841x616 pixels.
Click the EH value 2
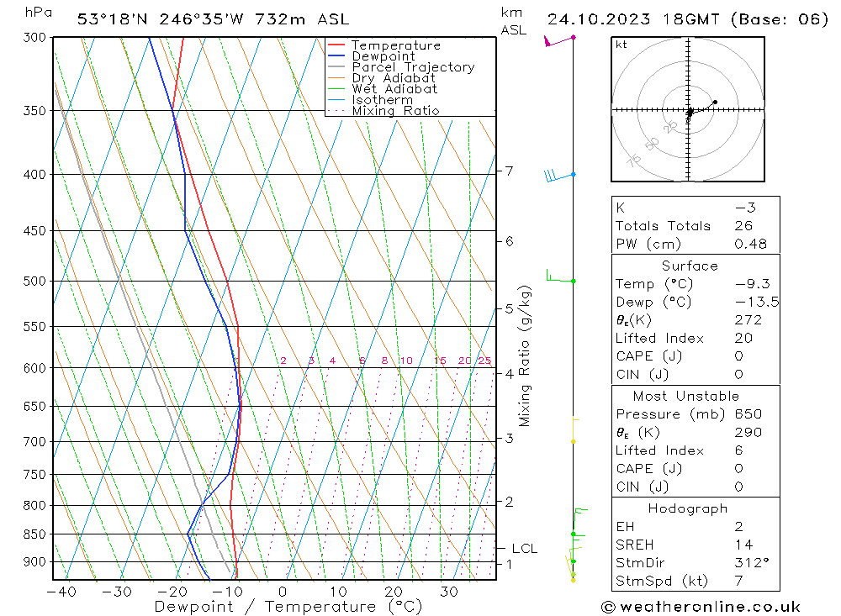pos(739,526)
